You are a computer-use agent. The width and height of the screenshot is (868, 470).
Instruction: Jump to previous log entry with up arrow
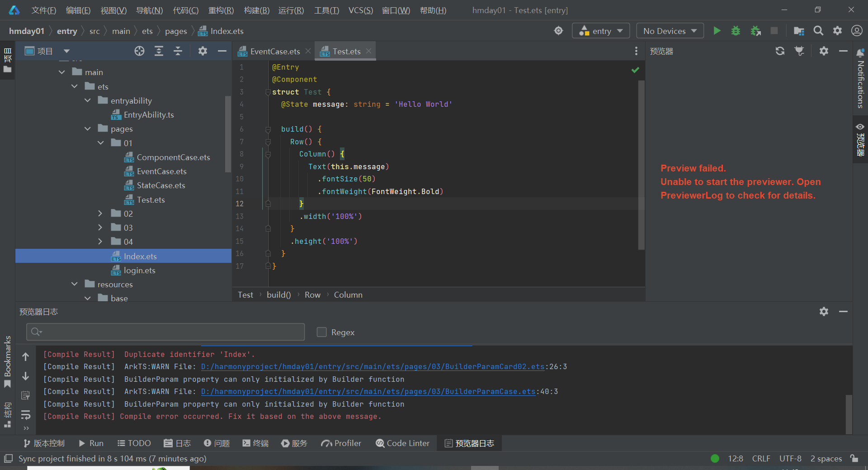pos(26,357)
